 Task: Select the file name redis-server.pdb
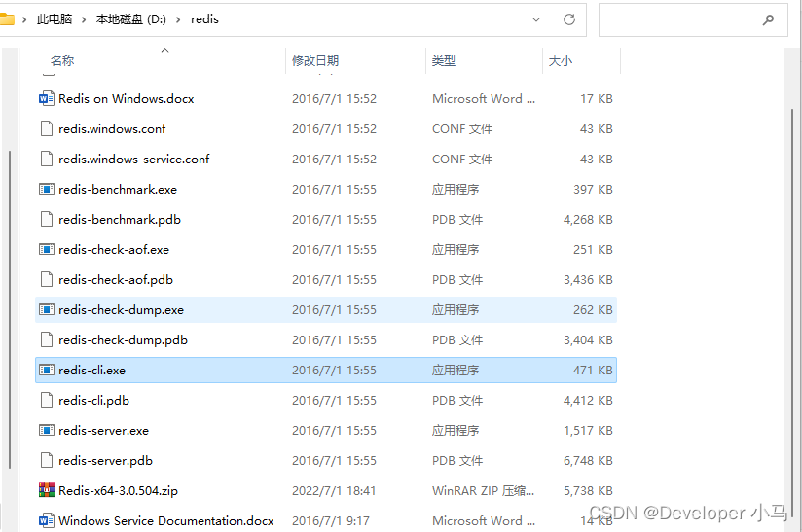(105, 460)
